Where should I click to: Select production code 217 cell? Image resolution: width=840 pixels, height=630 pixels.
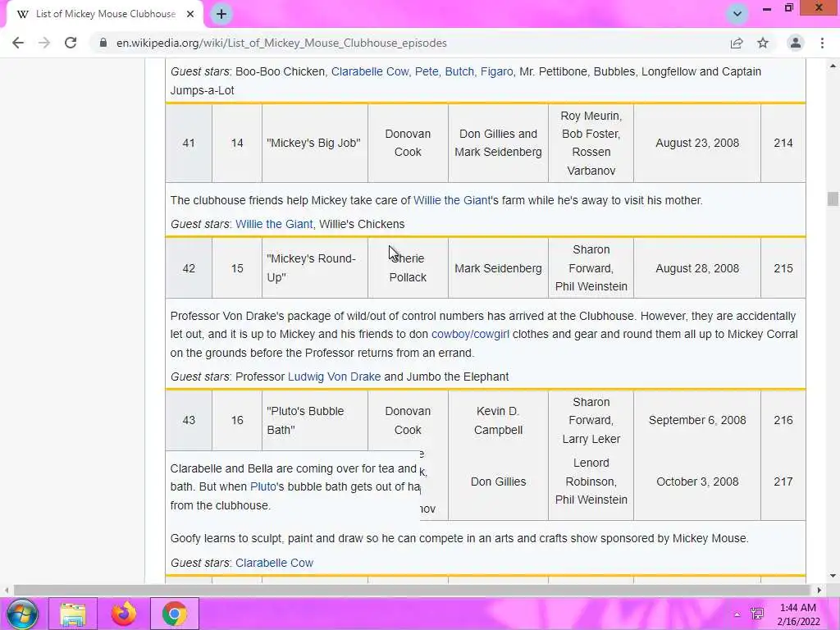point(783,482)
